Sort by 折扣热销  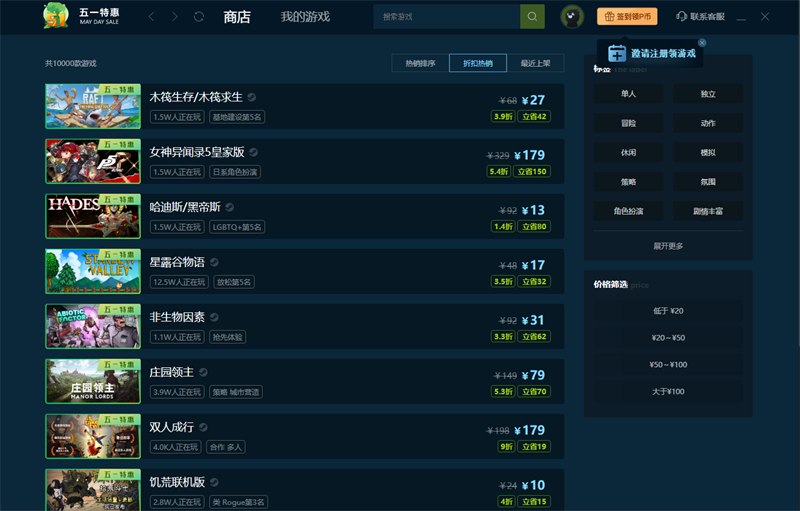pyautogui.click(x=478, y=63)
